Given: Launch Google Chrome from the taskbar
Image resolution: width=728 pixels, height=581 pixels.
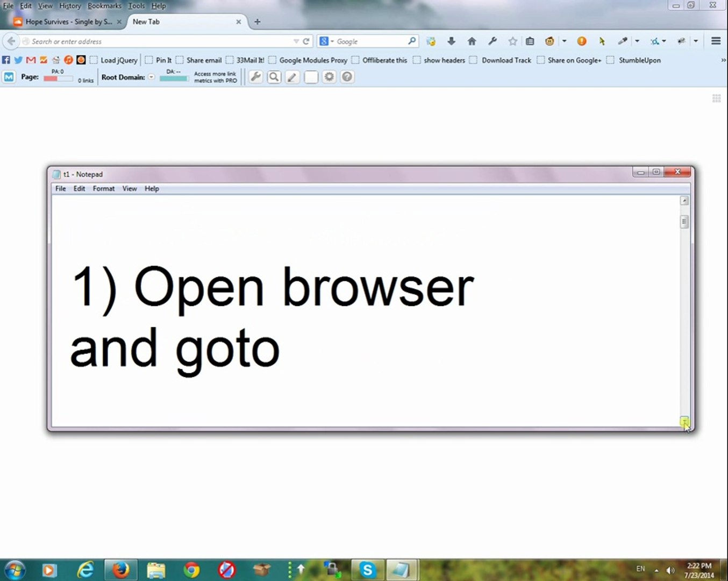Looking at the screenshot, I should point(191,569).
